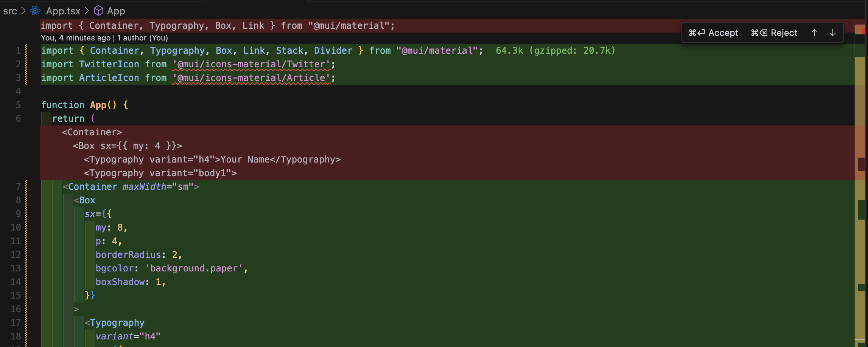Image resolution: width=868 pixels, height=347 pixels.
Task: Click 'Your Name' in removed Typography line
Action: tap(245, 160)
